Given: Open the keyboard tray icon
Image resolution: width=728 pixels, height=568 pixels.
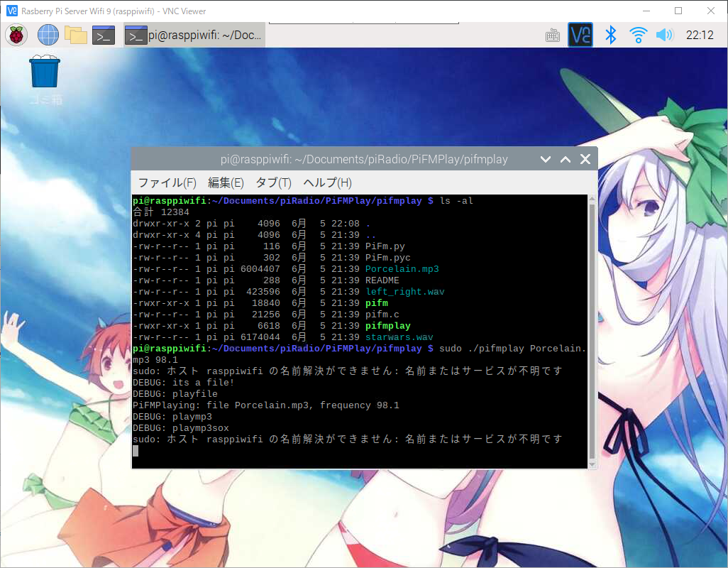Looking at the screenshot, I should pos(553,35).
